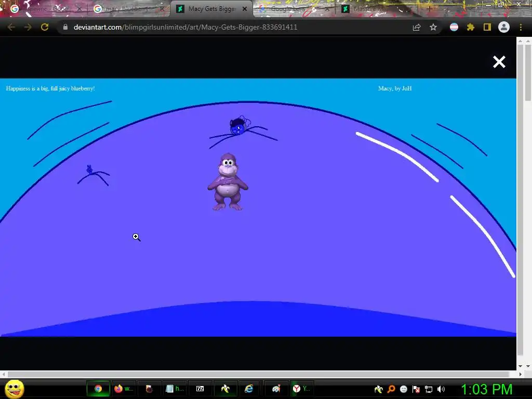Click the 'Happiness is a big, full juicy blueberry!' caption
The image size is (532, 399).
point(50,88)
